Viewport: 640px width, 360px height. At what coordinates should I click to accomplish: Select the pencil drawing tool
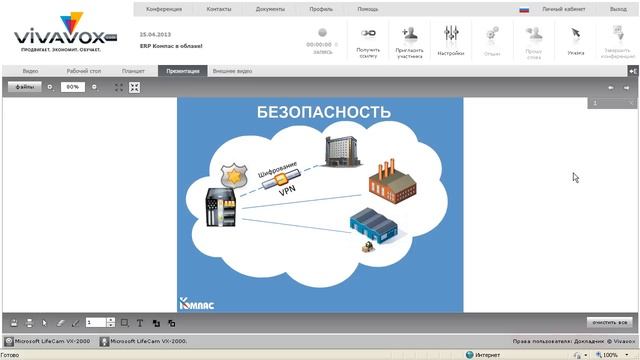76,323
